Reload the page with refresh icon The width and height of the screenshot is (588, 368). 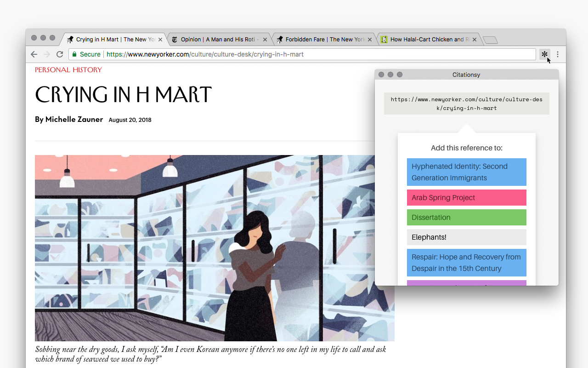60,54
